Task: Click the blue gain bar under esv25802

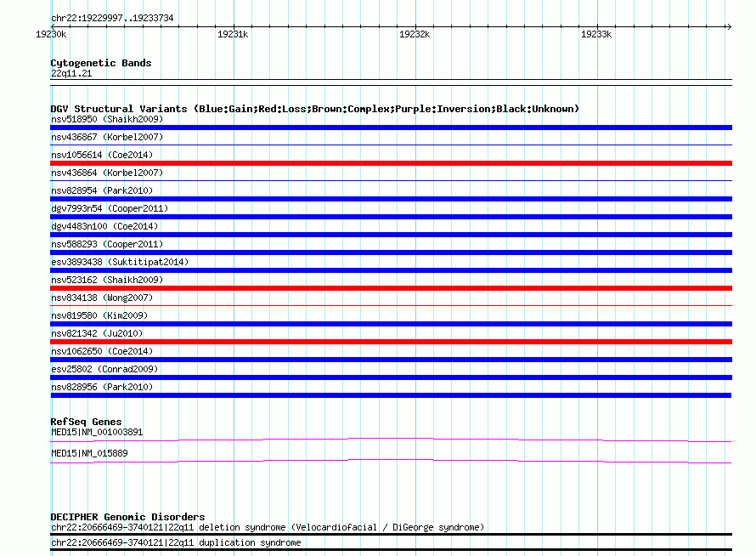Action: click(x=391, y=377)
